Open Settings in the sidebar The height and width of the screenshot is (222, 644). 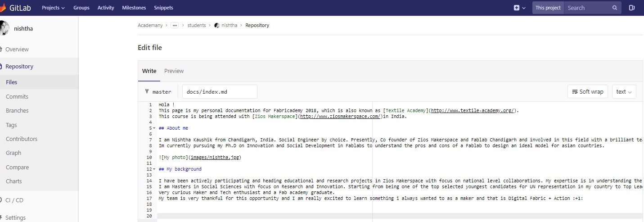coord(16,217)
